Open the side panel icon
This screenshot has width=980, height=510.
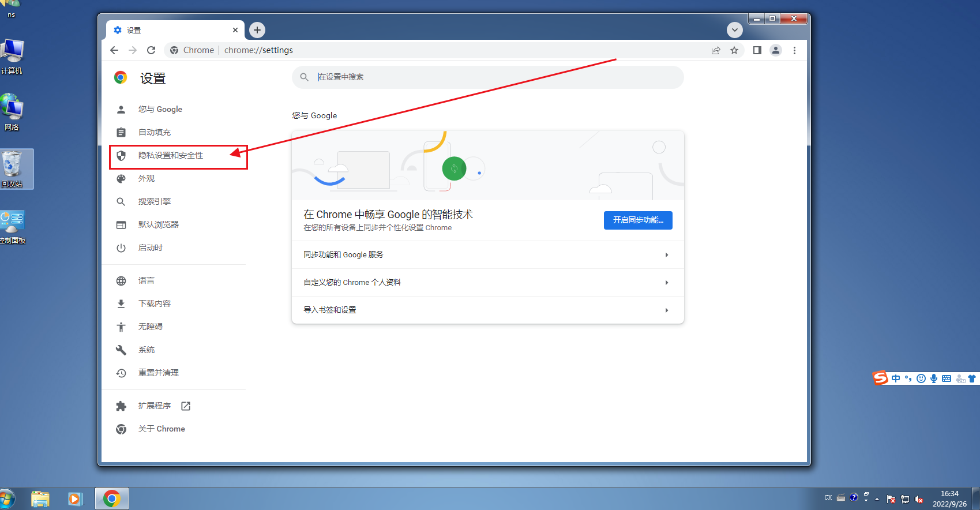757,50
